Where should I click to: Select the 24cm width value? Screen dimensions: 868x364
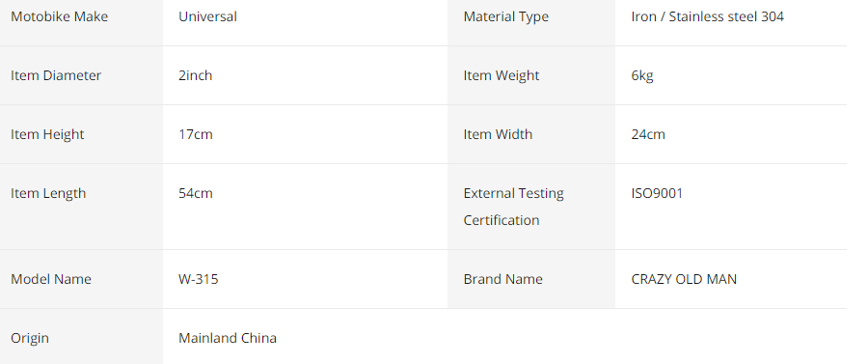[648, 134]
